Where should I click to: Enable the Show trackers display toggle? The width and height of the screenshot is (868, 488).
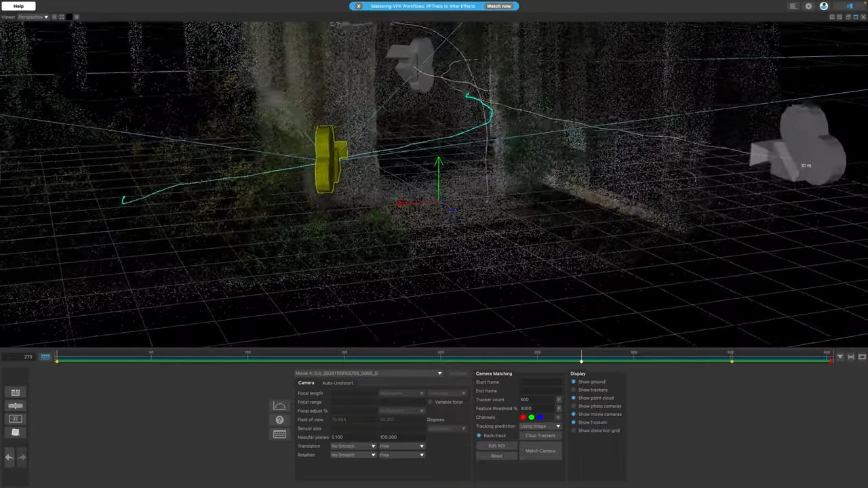click(x=573, y=390)
